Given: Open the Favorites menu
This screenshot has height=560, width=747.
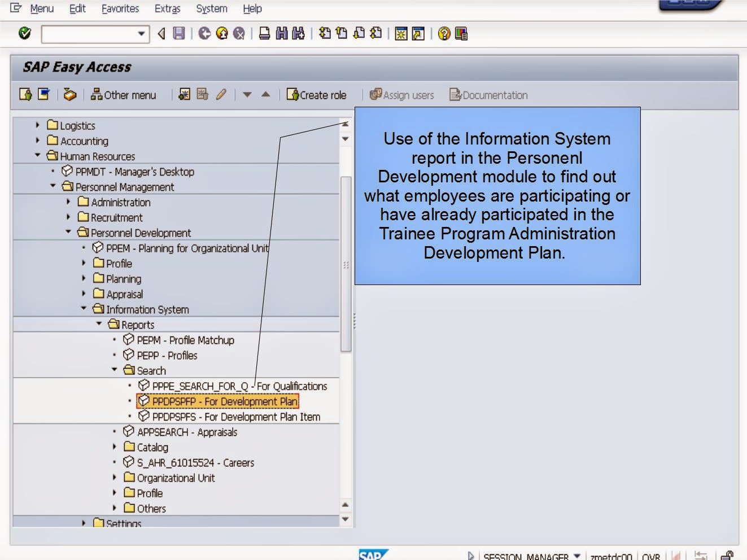Looking at the screenshot, I should [x=120, y=8].
